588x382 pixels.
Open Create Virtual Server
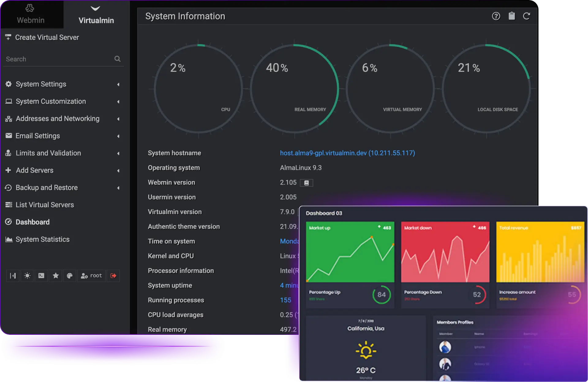47,37
